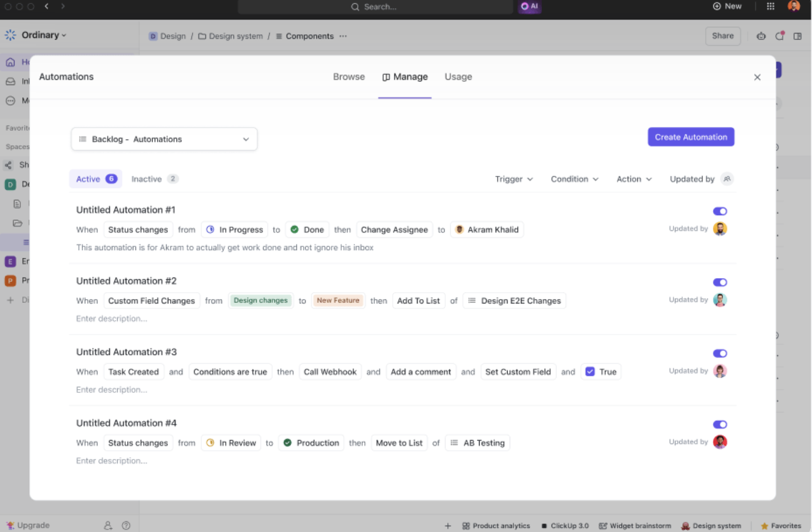The width and height of the screenshot is (812, 532).
Task: Open the Trigger filter dropdown
Action: tap(514, 179)
